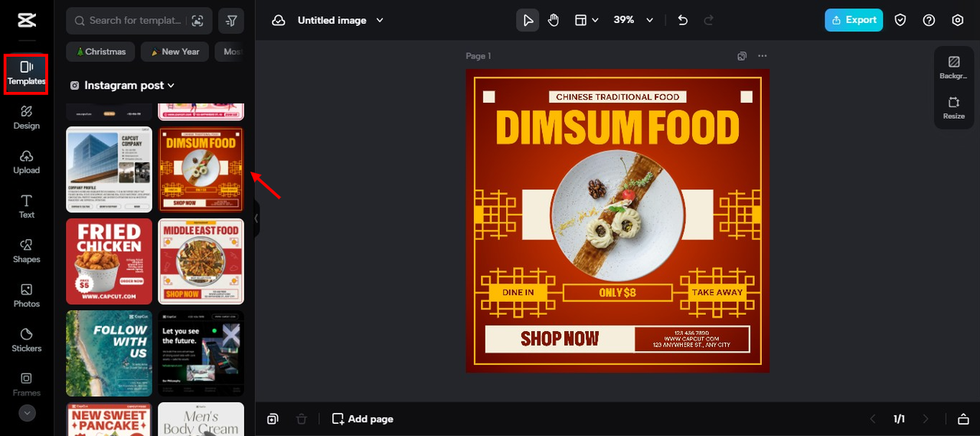Open the Resize panel
This screenshot has height=436, width=980.
tap(954, 108)
